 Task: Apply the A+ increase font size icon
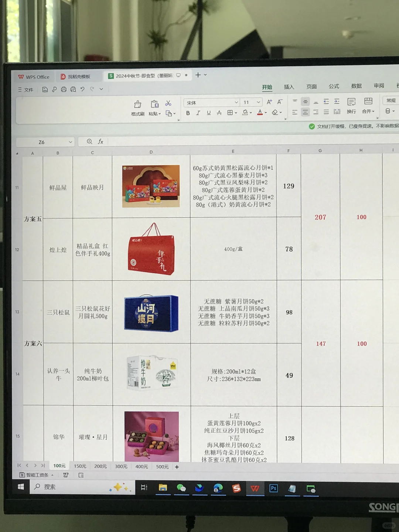click(269, 102)
